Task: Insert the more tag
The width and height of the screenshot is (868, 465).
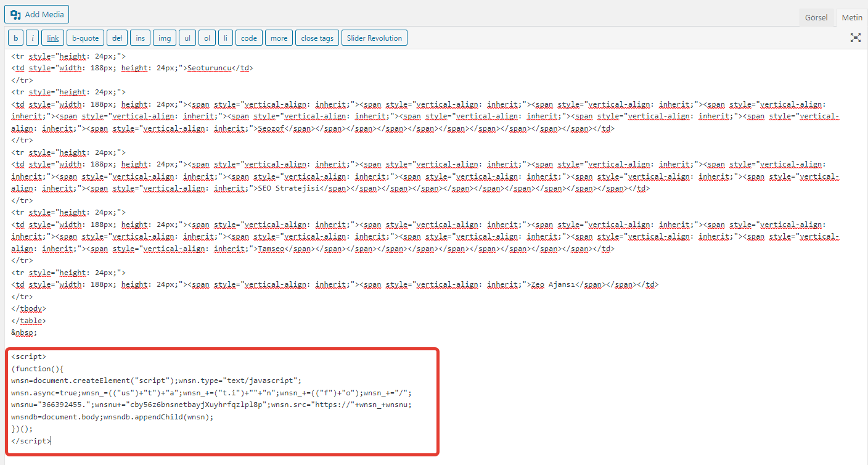Action: (x=279, y=38)
